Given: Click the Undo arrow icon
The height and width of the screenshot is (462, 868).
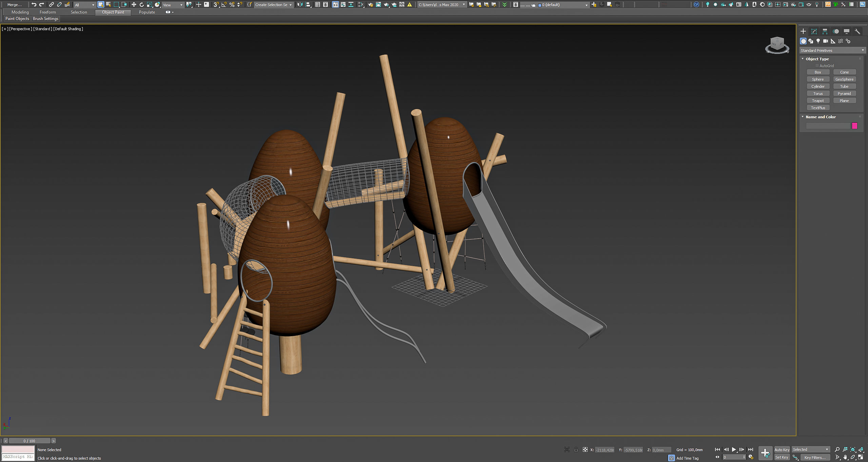Looking at the screenshot, I should [x=34, y=4].
